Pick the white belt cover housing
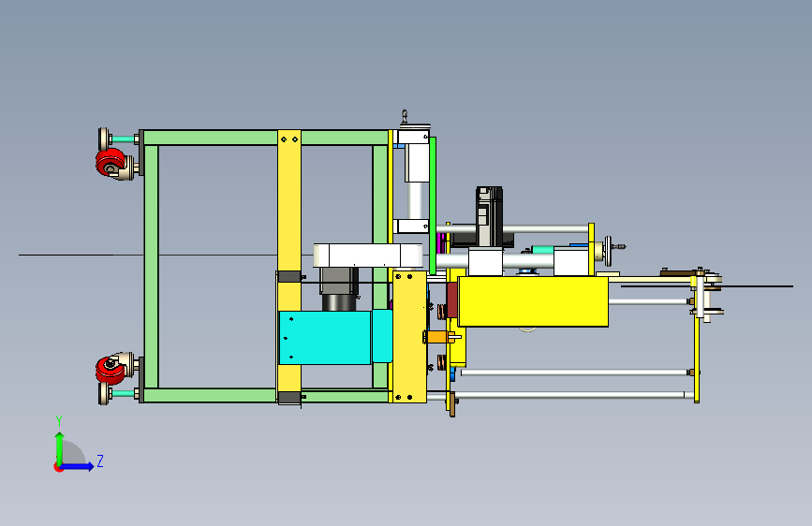 [x=368, y=256]
